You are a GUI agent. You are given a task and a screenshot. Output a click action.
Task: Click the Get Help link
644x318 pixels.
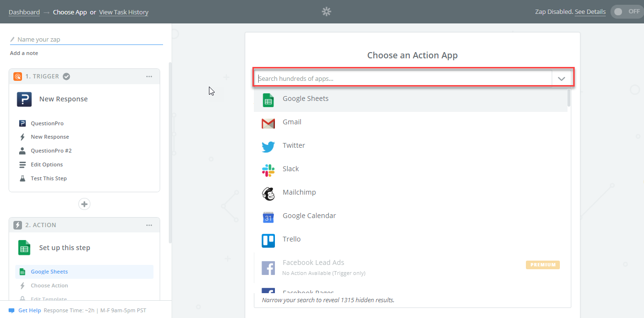click(30, 310)
